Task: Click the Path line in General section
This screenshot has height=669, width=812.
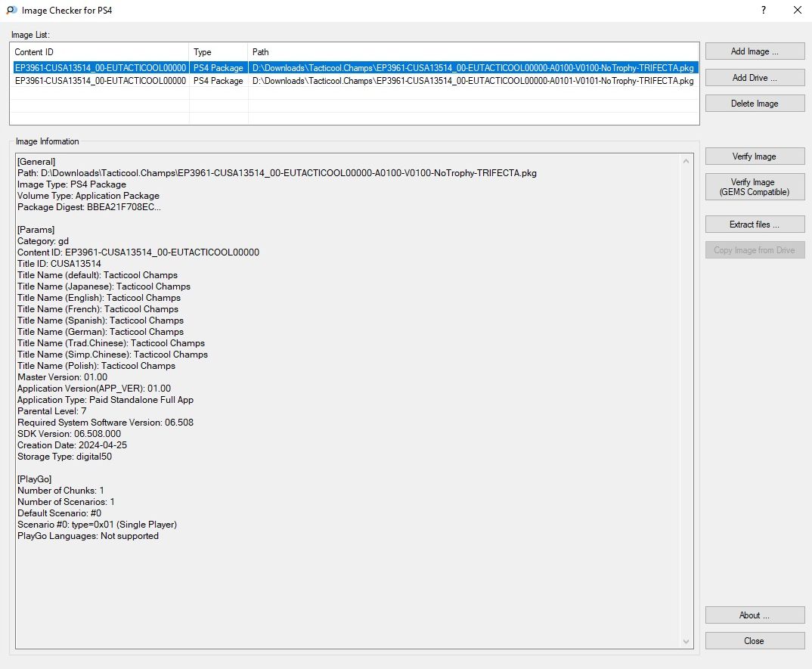Action: (277, 173)
